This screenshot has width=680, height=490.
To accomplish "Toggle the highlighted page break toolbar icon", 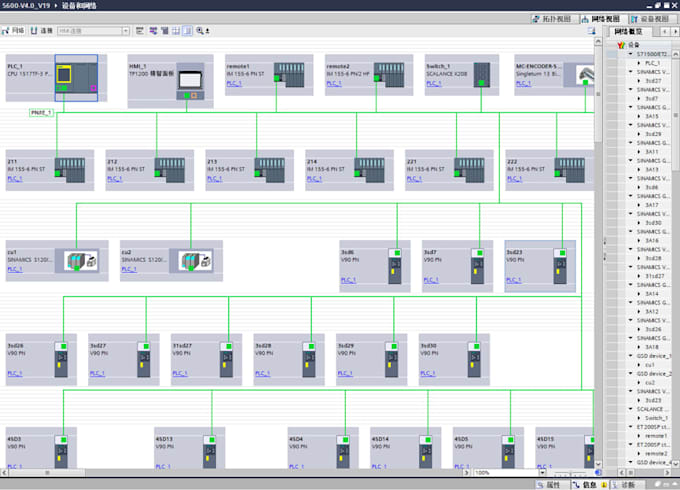I will [187, 30].
